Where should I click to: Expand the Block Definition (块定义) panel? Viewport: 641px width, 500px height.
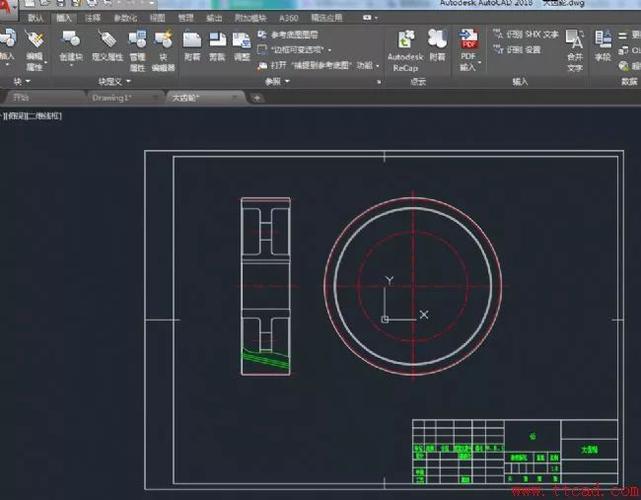point(114,81)
